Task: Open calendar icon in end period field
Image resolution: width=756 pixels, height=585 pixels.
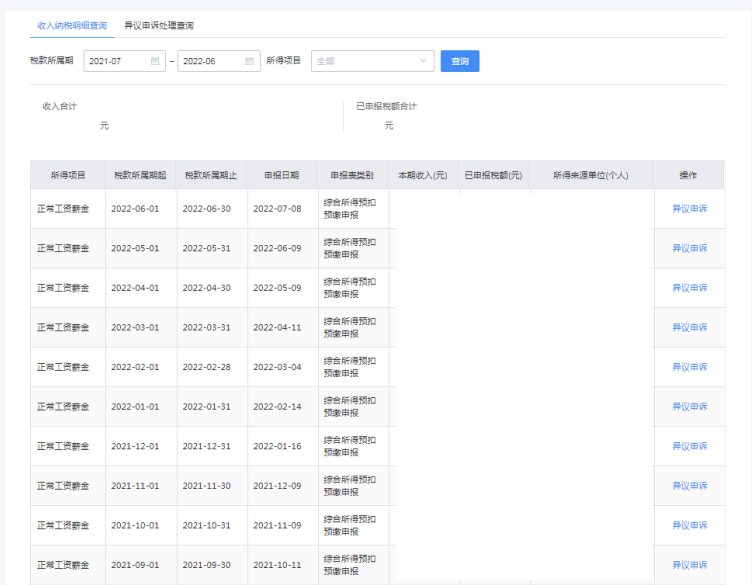Action: click(x=249, y=61)
